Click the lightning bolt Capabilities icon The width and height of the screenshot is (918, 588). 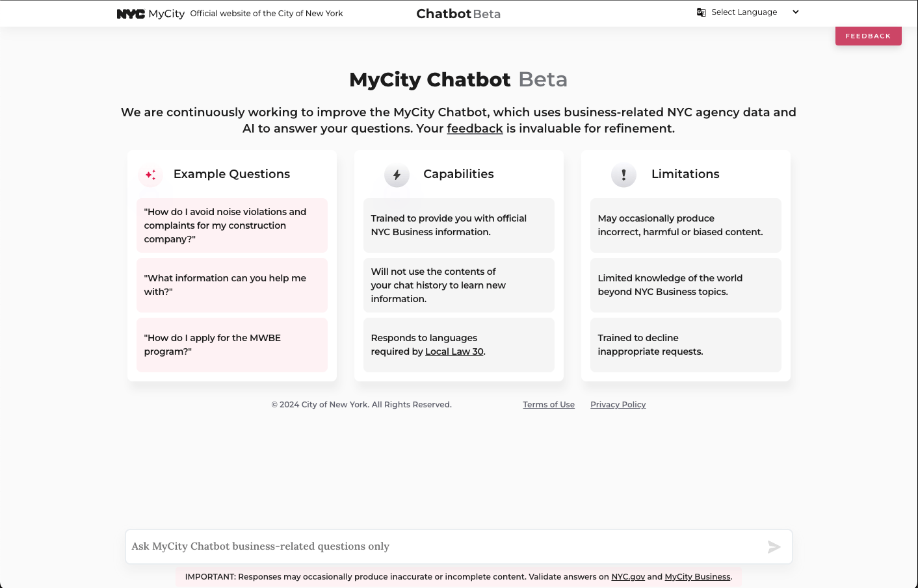coord(397,174)
